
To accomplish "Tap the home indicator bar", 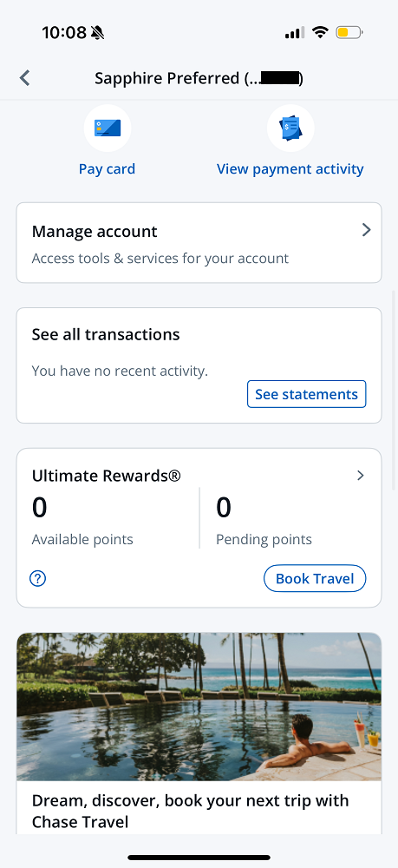I will click(x=199, y=858).
